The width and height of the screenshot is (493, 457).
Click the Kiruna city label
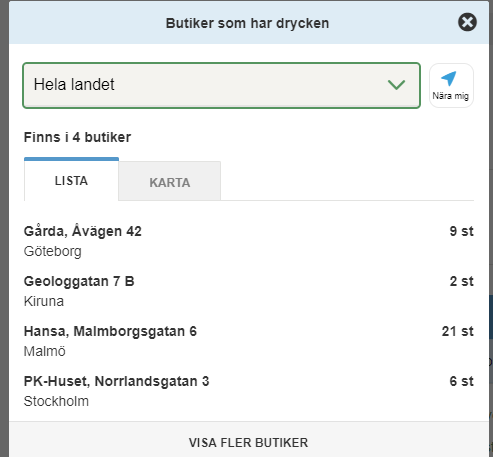tap(44, 301)
